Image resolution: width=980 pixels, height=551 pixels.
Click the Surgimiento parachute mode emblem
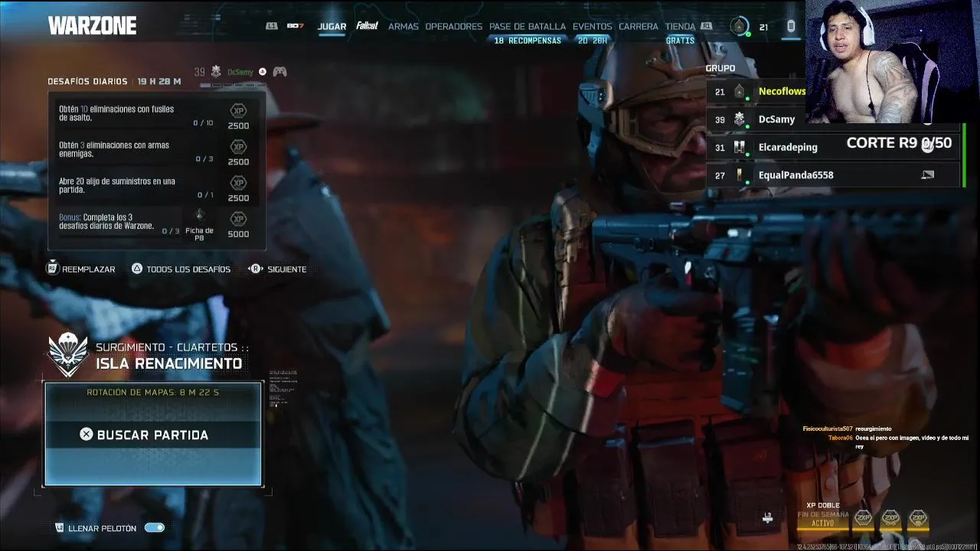68,354
